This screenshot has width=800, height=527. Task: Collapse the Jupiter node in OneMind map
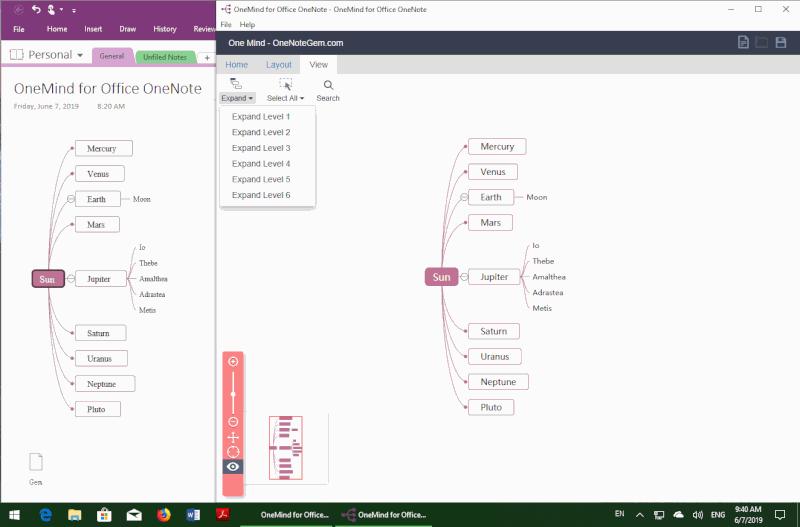click(464, 277)
